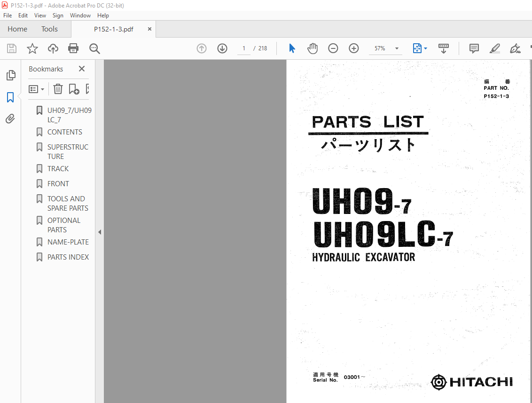
Task: Click the P152-1-3 part number text
Action: point(496,96)
